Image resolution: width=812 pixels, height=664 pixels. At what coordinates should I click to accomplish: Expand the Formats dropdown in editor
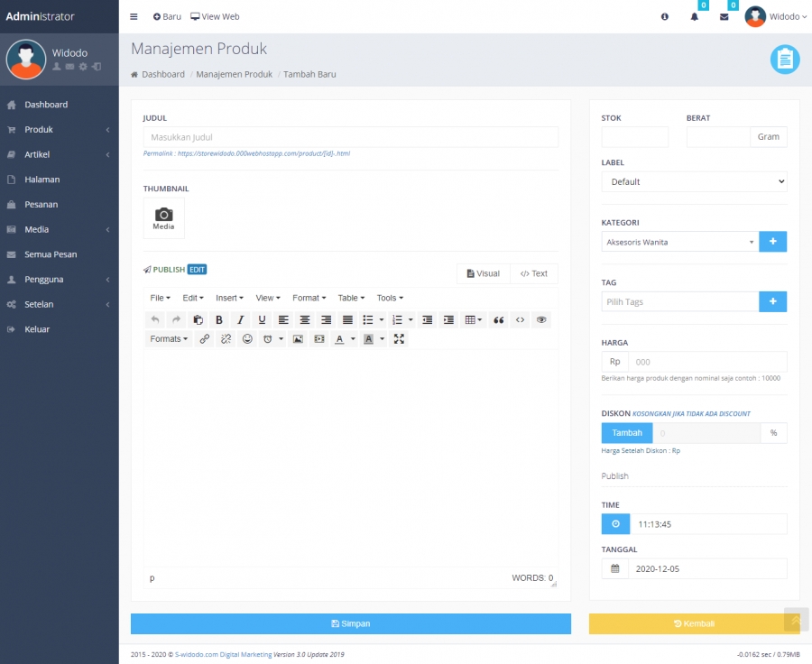click(x=169, y=338)
